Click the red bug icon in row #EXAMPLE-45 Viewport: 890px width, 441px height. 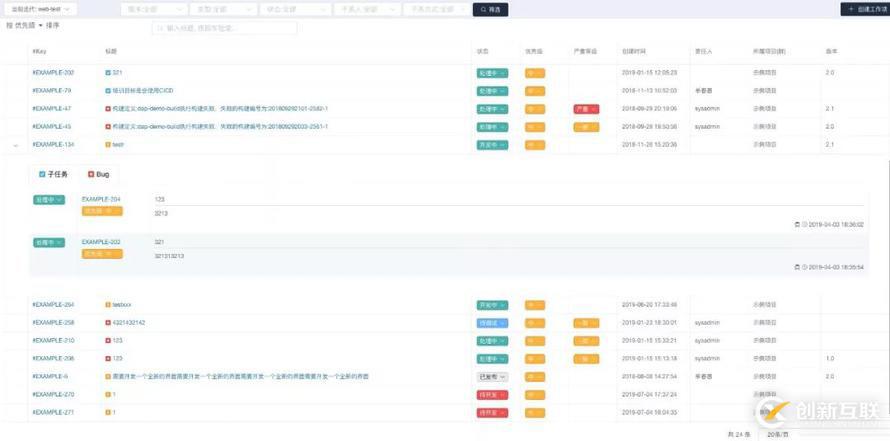[108, 127]
